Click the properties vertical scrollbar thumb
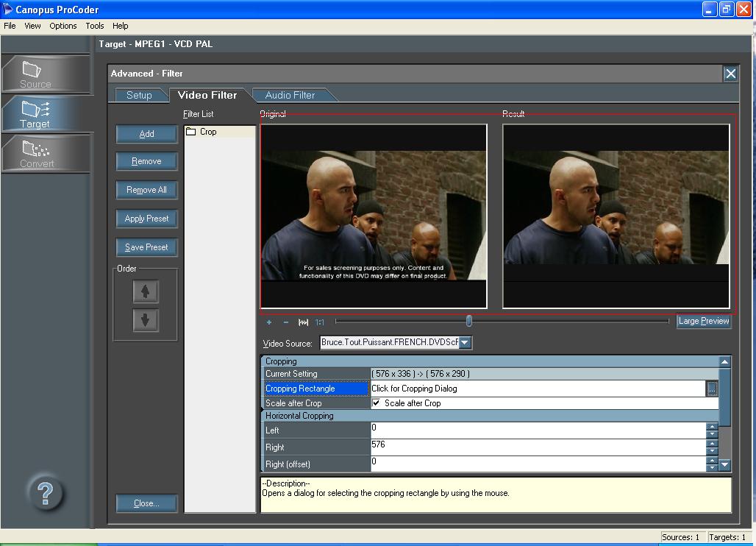756x546 pixels. tap(724, 397)
